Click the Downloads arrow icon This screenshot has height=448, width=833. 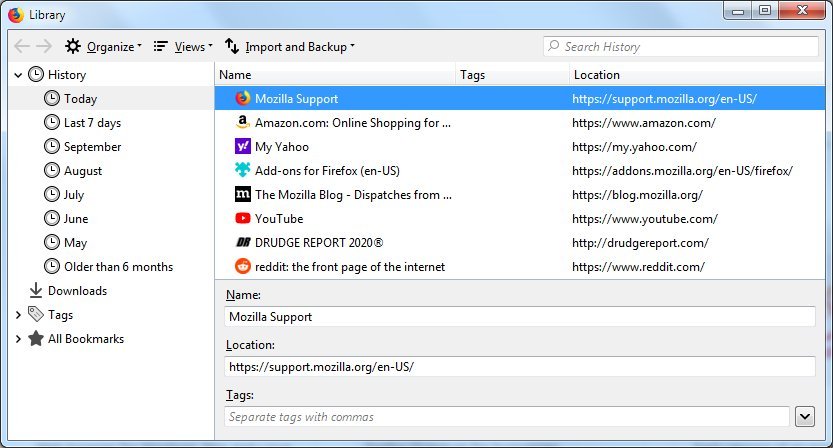(36, 290)
